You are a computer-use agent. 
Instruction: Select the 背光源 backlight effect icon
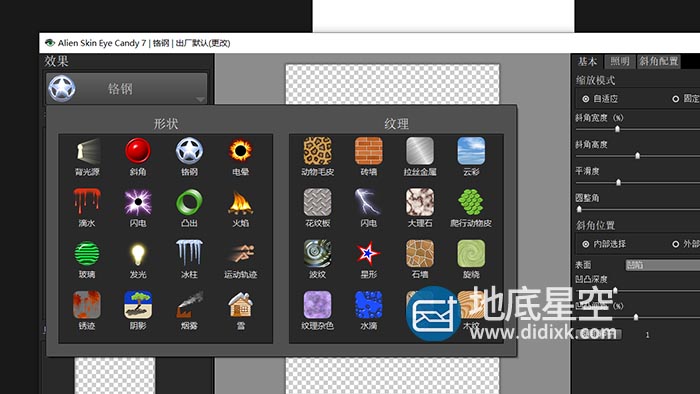click(87, 151)
